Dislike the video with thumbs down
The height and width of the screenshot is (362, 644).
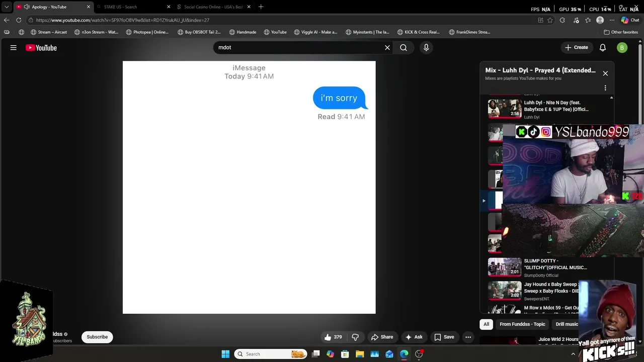355,337
